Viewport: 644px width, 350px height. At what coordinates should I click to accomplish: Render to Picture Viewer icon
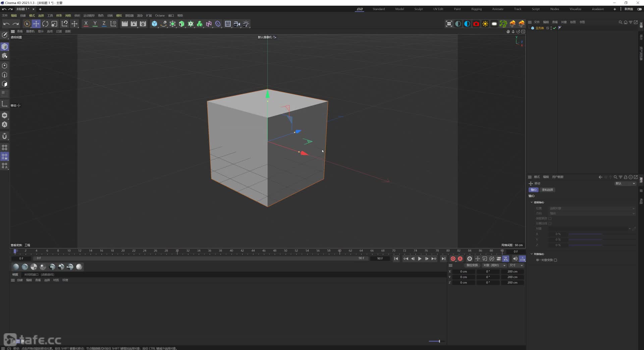point(133,24)
